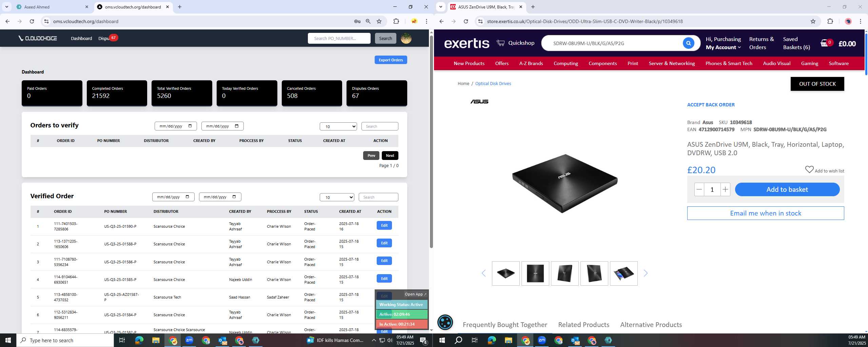Open Outlook from right taskbar
Screen dimensions: 868x347
click(x=575, y=340)
